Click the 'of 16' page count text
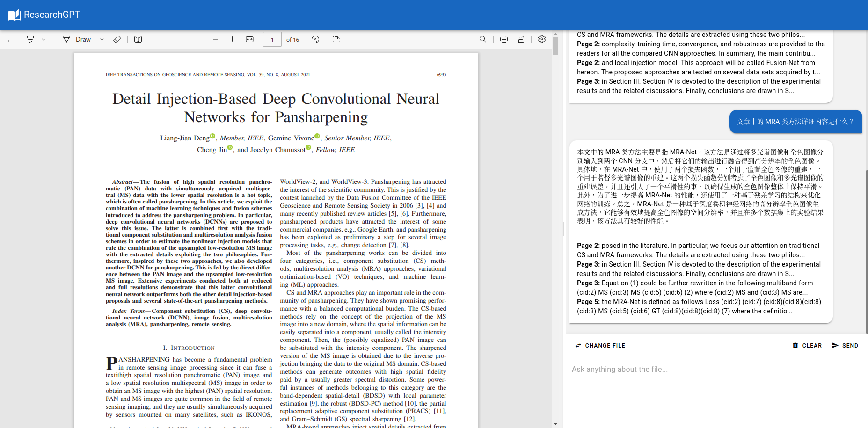Screen dimensions: 868x428 pyautogui.click(x=292, y=40)
